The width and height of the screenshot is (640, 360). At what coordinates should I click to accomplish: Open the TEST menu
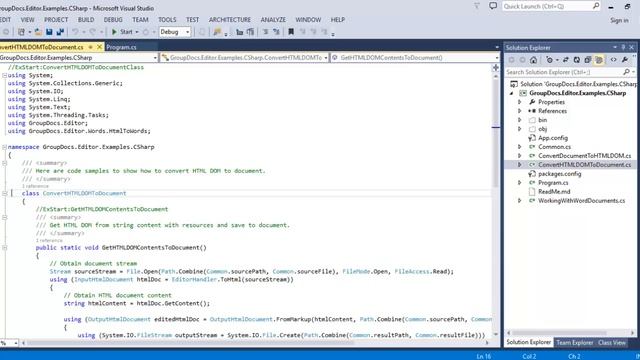tap(192, 20)
